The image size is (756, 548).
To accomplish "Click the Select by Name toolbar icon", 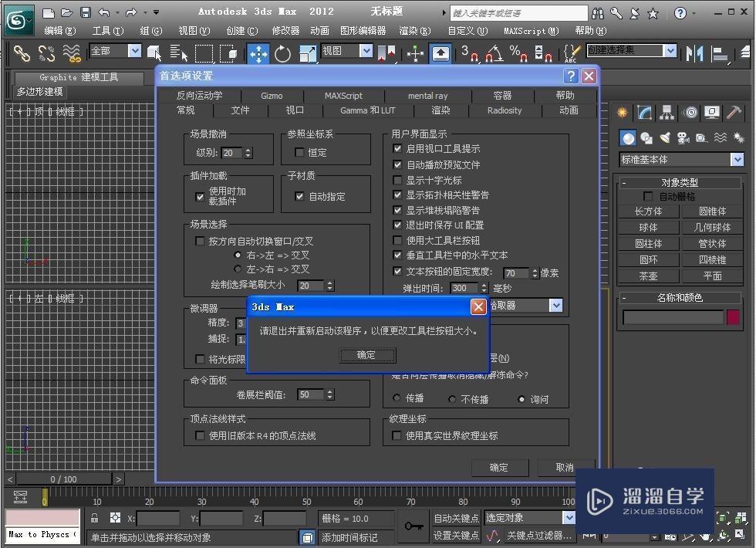I will click(177, 54).
